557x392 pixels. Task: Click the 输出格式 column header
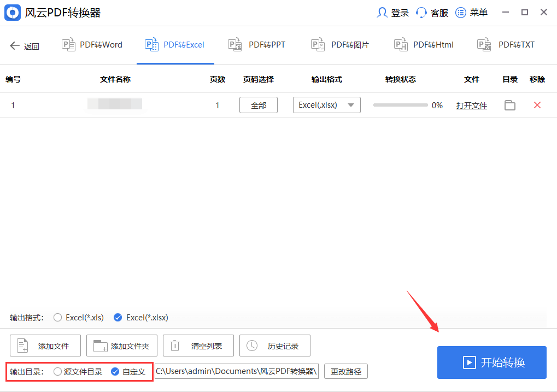(326, 79)
